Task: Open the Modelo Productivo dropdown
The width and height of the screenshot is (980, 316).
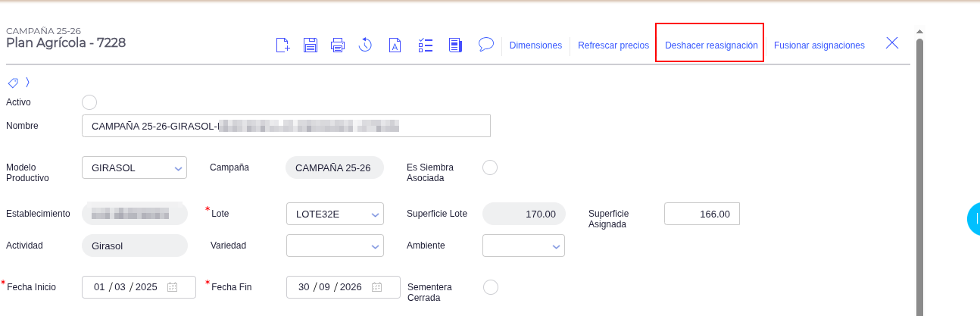Action: (134, 167)
